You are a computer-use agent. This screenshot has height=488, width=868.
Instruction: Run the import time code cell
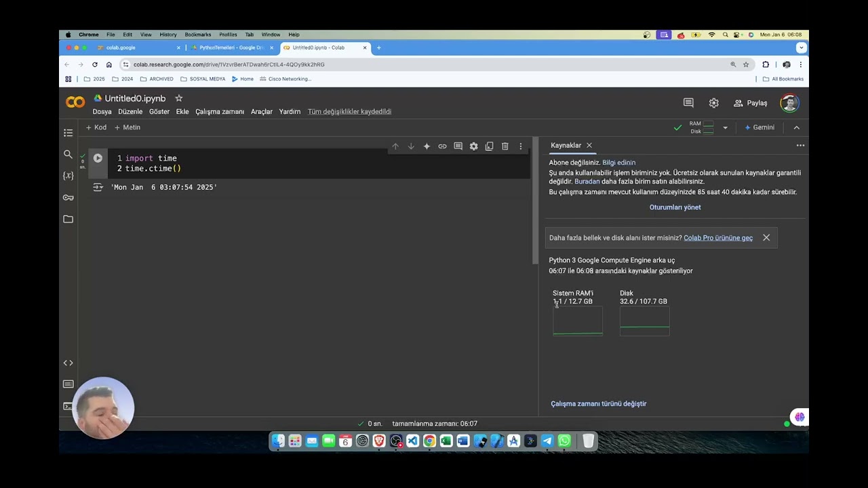pos(98,158)
